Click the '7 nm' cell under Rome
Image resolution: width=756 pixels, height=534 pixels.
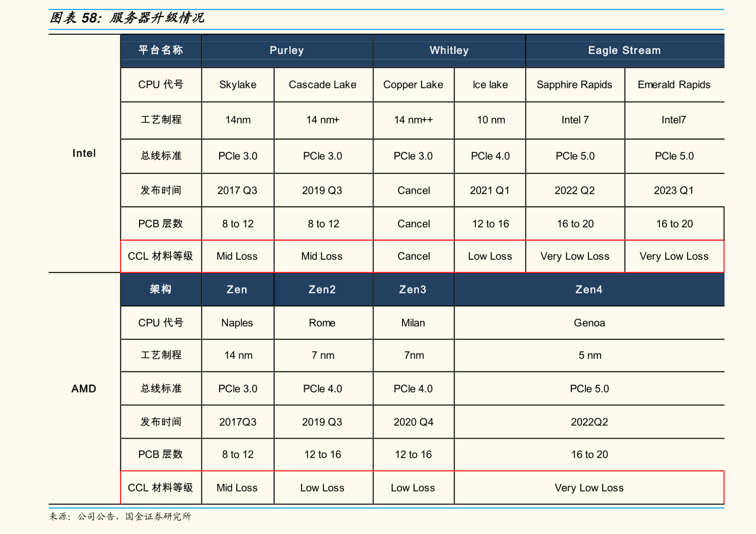point(322,356)
